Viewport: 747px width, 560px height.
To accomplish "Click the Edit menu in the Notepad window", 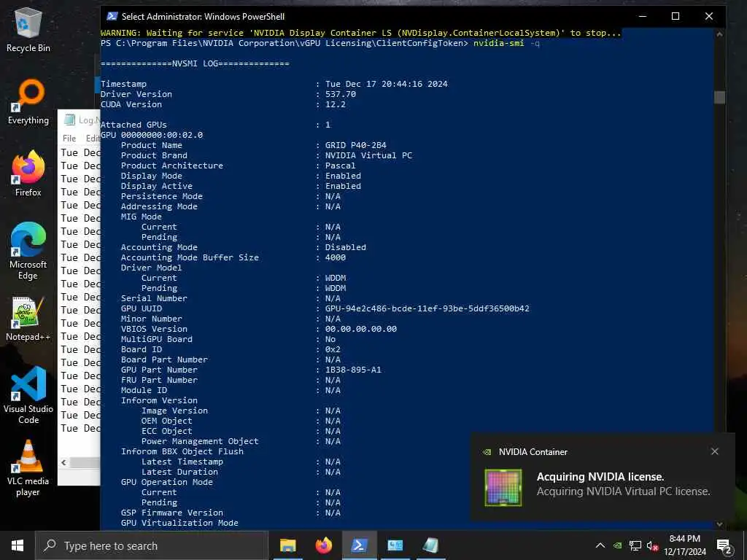I will click(92, 138).
